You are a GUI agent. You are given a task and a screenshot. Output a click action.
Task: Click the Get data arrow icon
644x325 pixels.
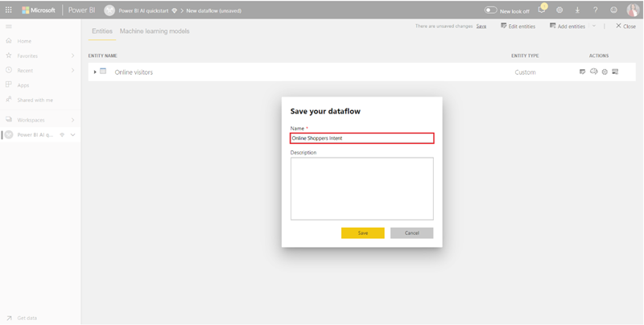9,318
